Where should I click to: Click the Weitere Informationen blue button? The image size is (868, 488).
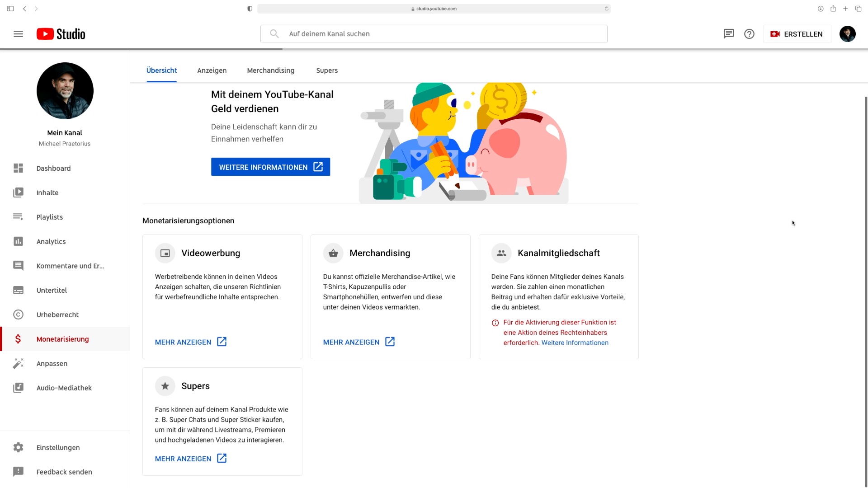point(270,167)
